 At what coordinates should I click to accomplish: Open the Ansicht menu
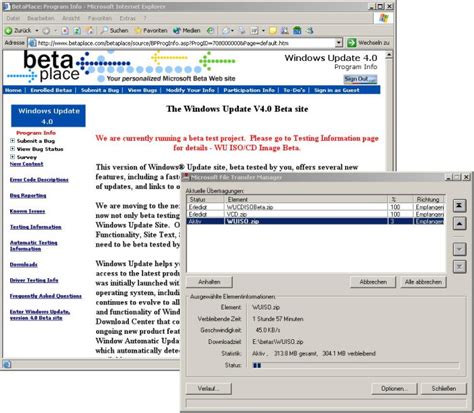point(71,18)
